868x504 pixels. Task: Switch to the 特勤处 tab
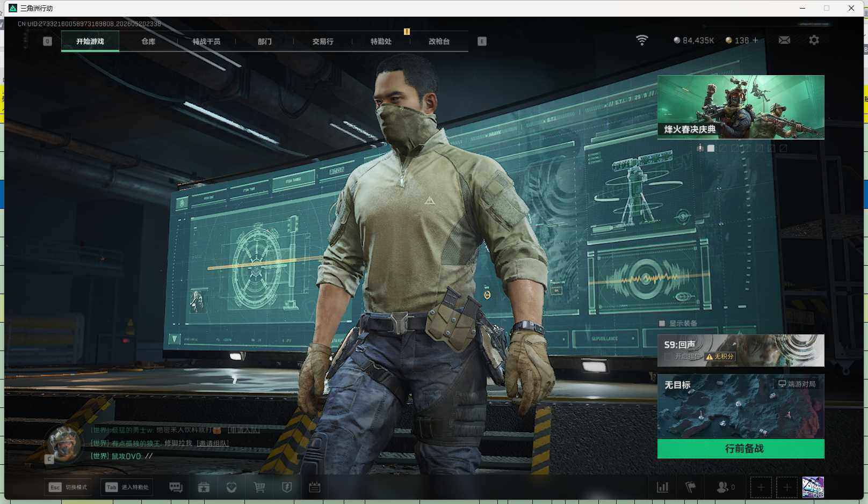point(381,41)
